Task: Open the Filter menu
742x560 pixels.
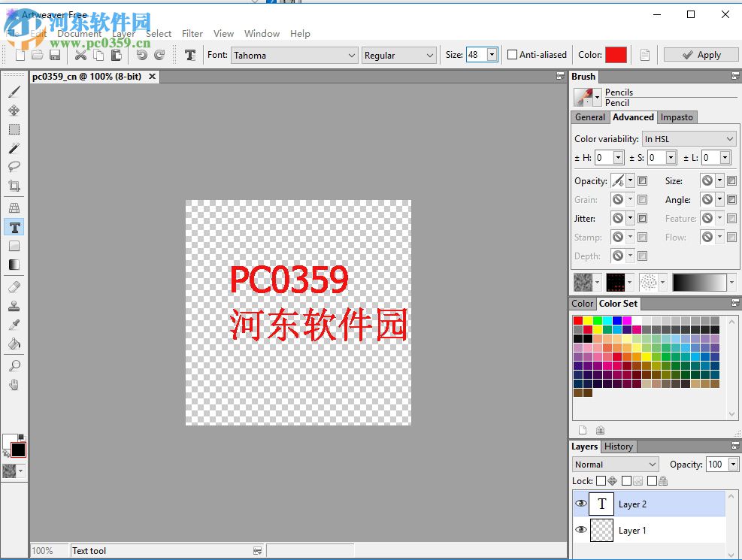Action: point(192,33)
